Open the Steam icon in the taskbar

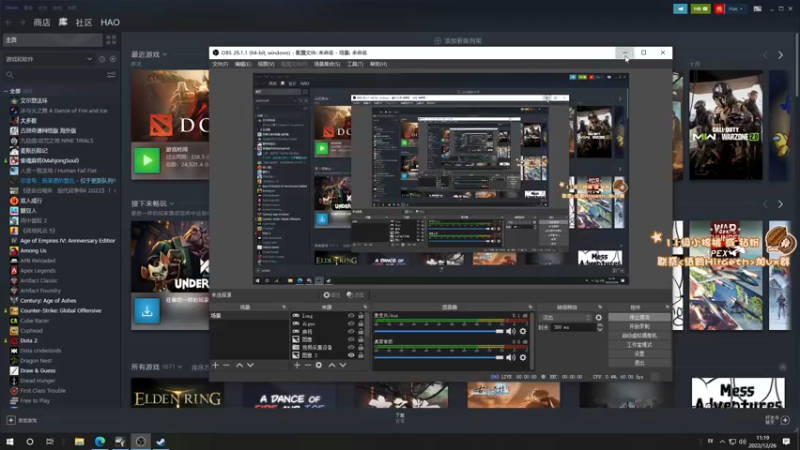coord(161,441)
